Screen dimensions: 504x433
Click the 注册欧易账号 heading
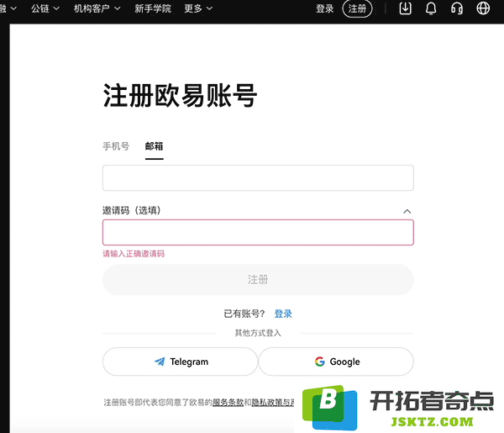tap(180, 95)
